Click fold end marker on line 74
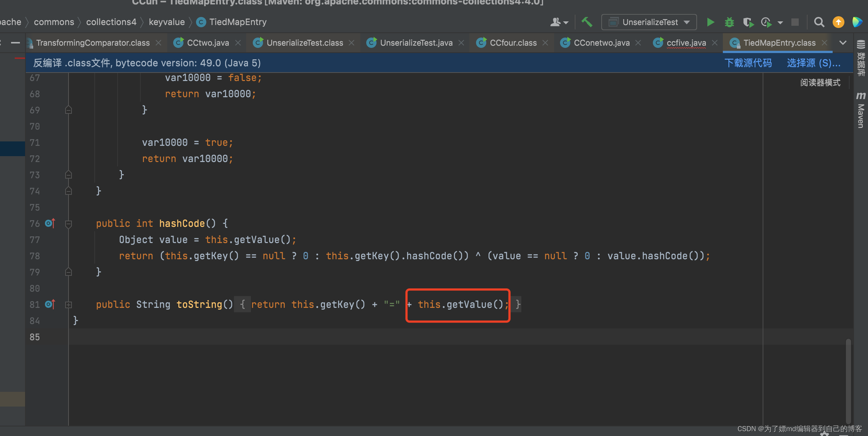Viewport: 868px width, 436px height. point(69,191)
